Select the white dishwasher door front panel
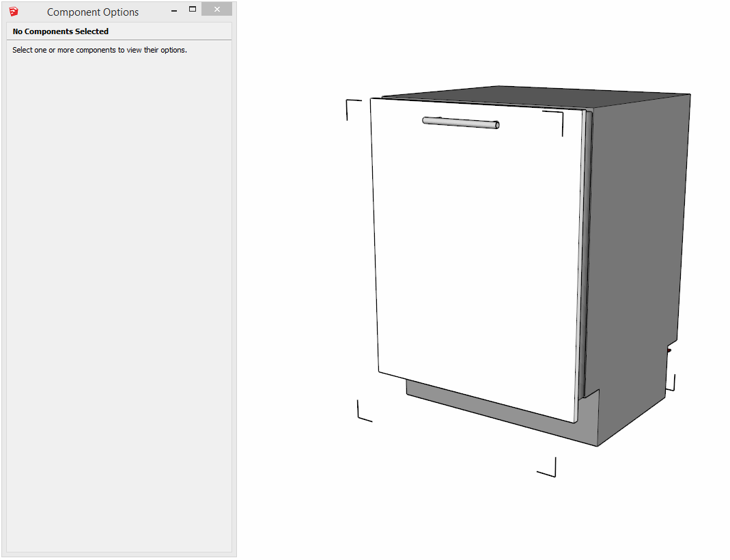Image resolution: width=730 pixels, height=560 pixels. (478, 260)
